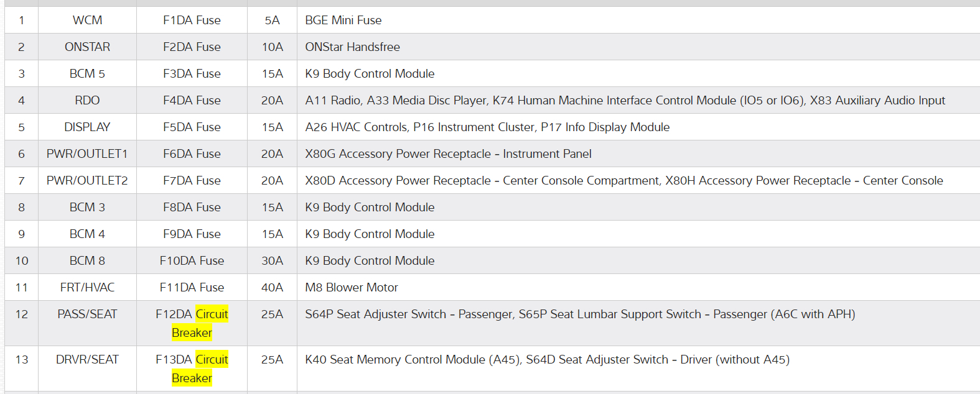
Task: Click highlighted Circuit Breaker text for F13DA
Action: coord(212,360)
